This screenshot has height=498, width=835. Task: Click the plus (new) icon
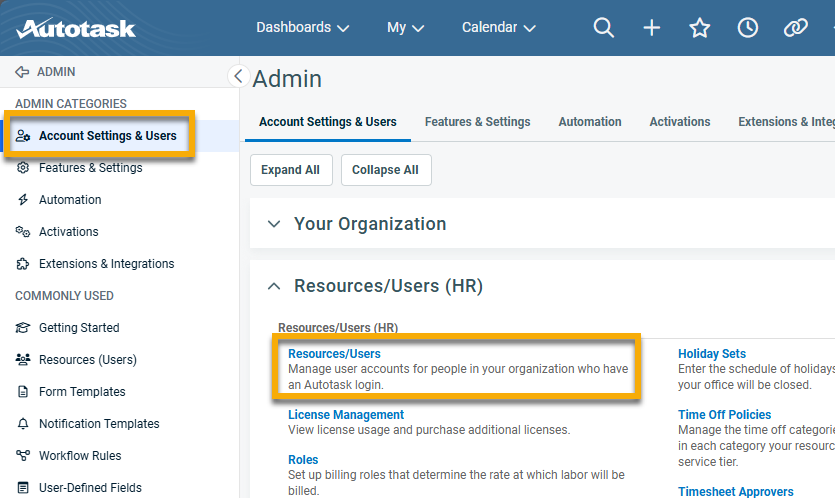coord(652,27)
